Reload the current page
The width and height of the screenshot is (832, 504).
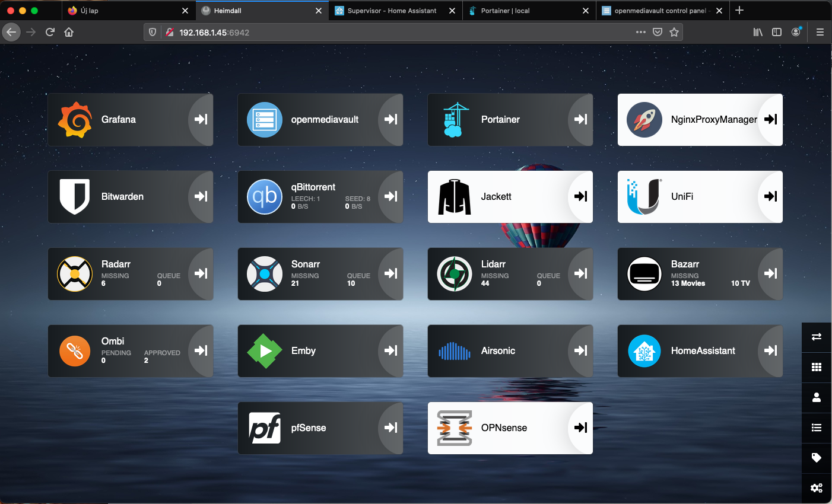[x=50, y=32]
